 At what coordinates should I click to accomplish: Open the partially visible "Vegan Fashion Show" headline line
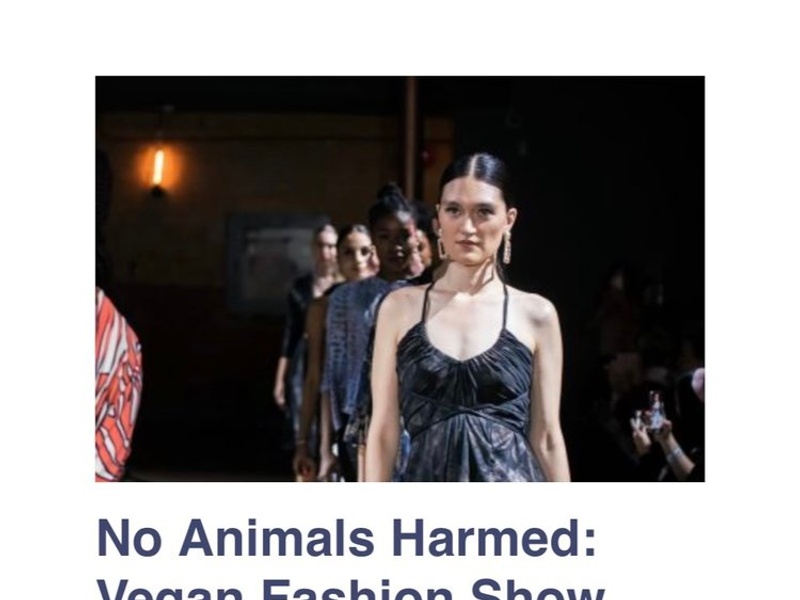[x=351, y=589]
